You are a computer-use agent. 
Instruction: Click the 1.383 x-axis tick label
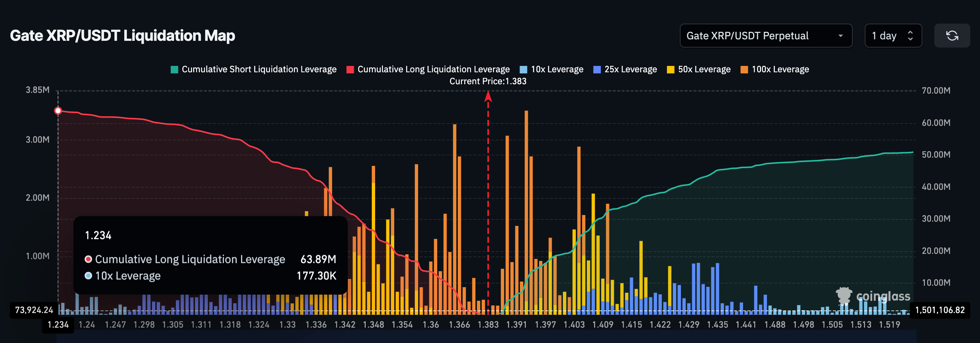(488, 325)
